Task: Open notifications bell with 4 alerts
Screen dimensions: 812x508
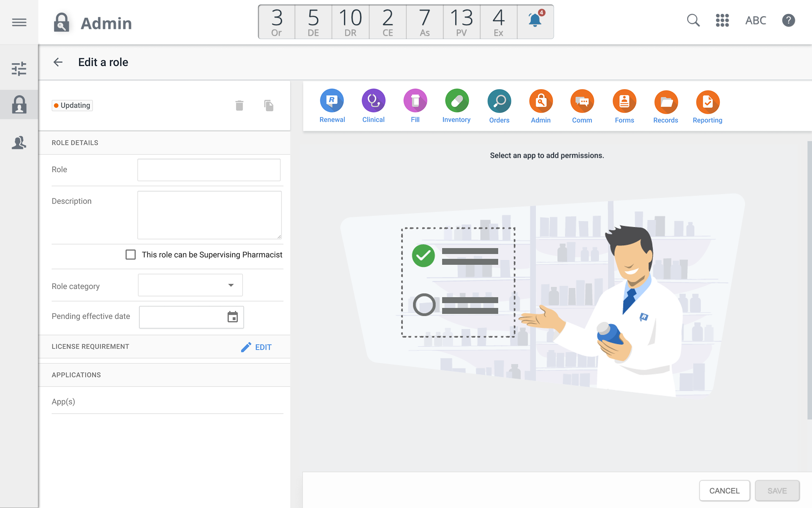Action: (535, 21)
